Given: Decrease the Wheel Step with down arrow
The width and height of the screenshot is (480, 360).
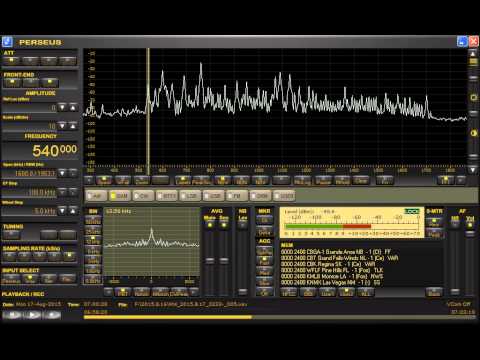Looking at the screenshot, I should (x=62, y=211).
